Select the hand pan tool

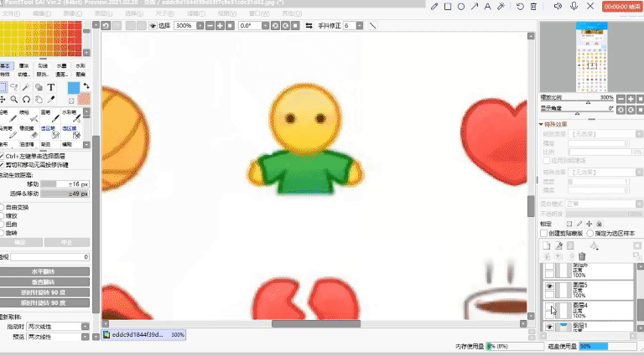(x=39, y=99)
